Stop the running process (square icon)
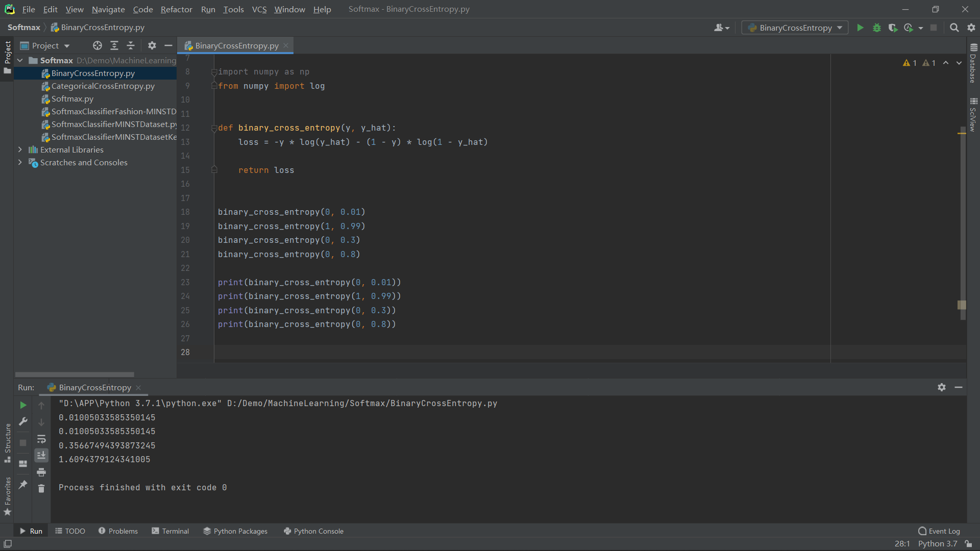This screenshot has width=980, height=551. coord(22,443)
